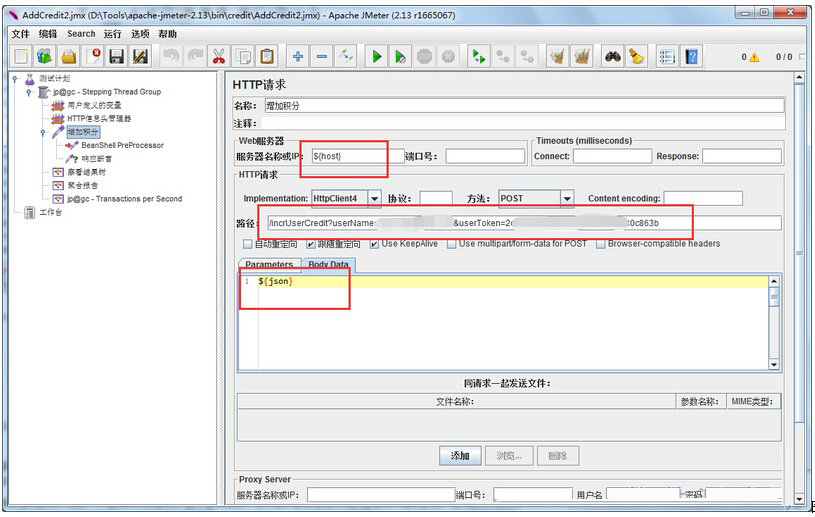Click the grey Shutdown test icon
Screen dimensions: 815x517
pos(449,56)
